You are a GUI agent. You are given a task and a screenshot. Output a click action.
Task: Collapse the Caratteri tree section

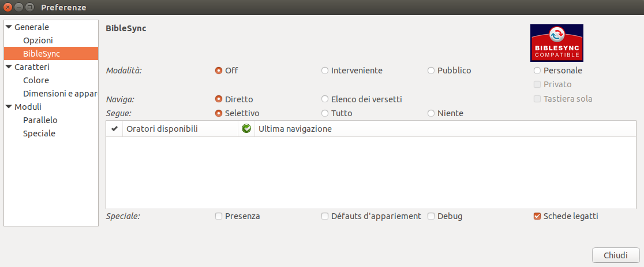pos(9,67)
